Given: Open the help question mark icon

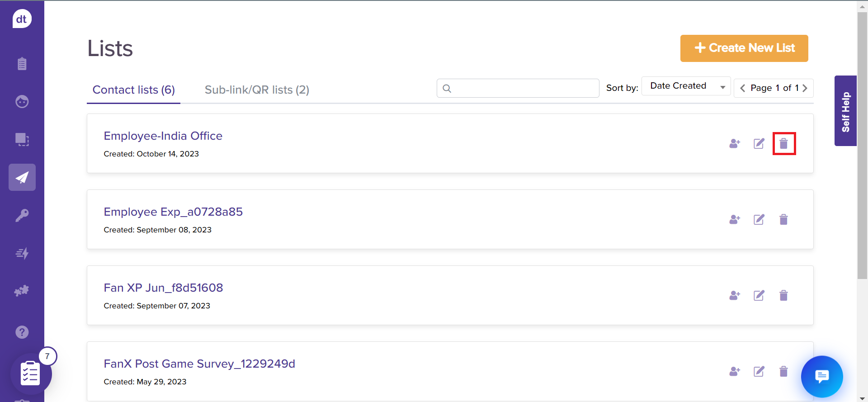Looking at the screenshot, I should (x=22, y=332).
